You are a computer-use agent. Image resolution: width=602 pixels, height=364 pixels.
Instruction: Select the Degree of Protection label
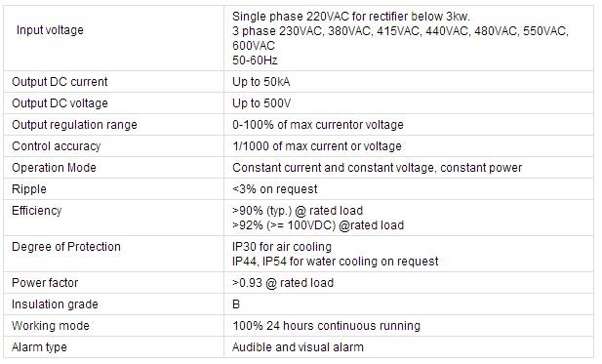(x=66, y=247)
